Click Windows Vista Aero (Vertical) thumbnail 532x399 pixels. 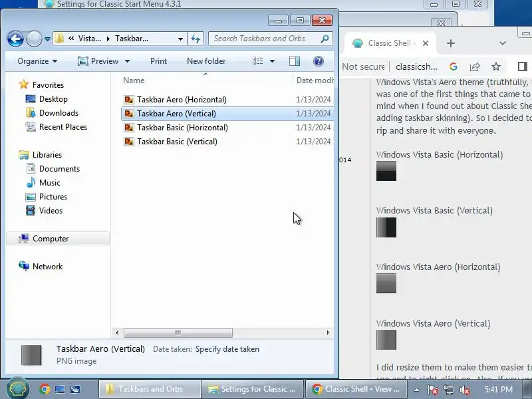[386, 340]
